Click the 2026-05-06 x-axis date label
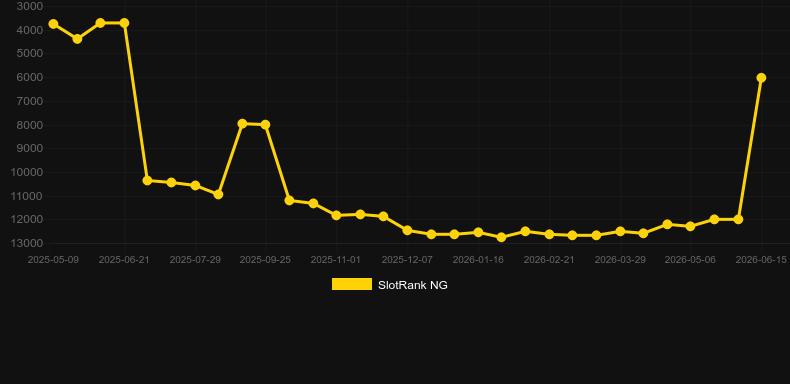Screen dimensions: 790x384 click(690, 260)
